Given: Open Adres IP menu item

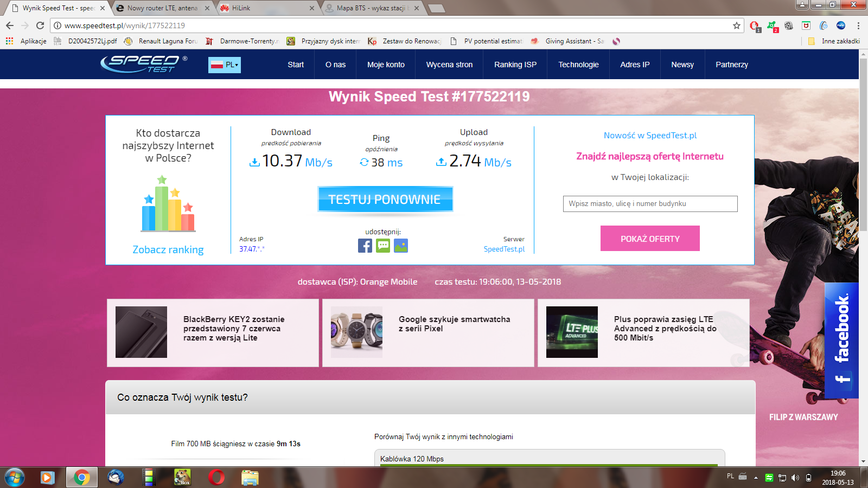Looking at the screenshot, I should (x=635, y=65).
